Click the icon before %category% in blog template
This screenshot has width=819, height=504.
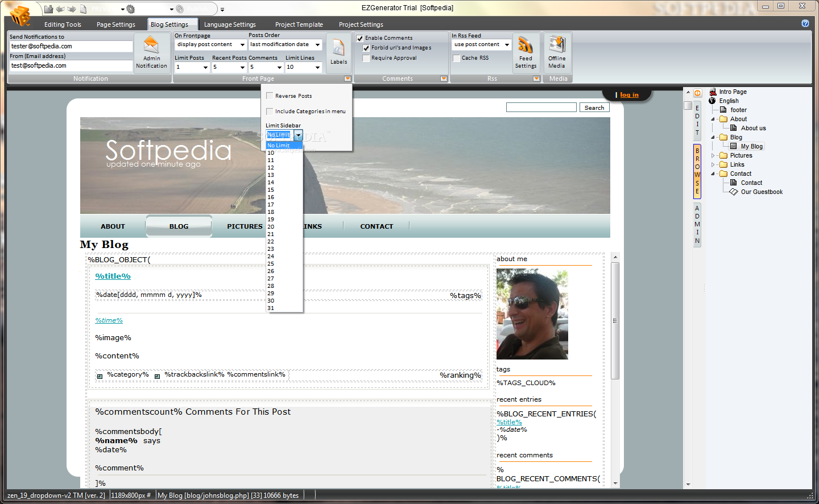(100, 376)
